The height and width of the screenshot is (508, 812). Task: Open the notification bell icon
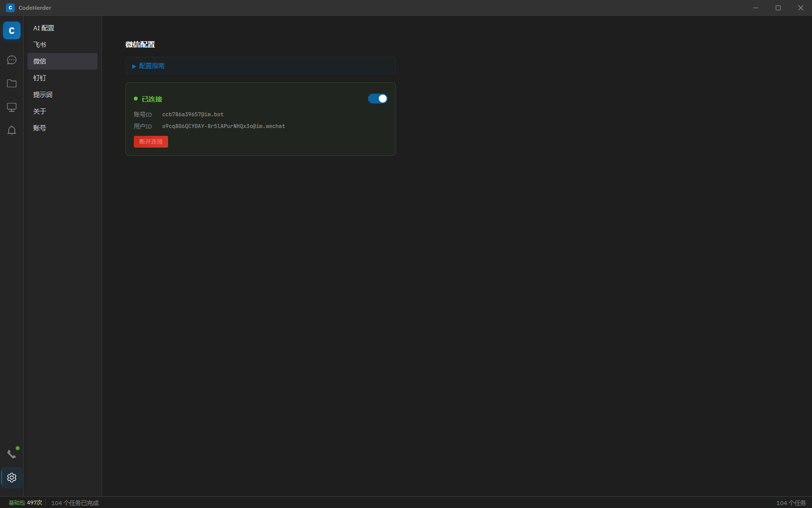[x=12, y=130]
